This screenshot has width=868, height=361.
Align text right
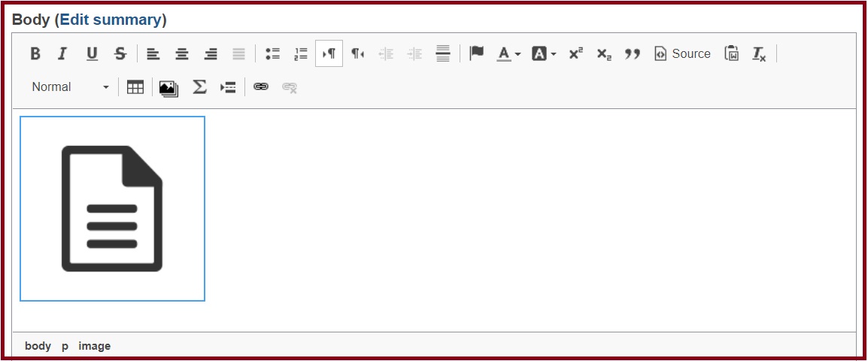point(211,53)
